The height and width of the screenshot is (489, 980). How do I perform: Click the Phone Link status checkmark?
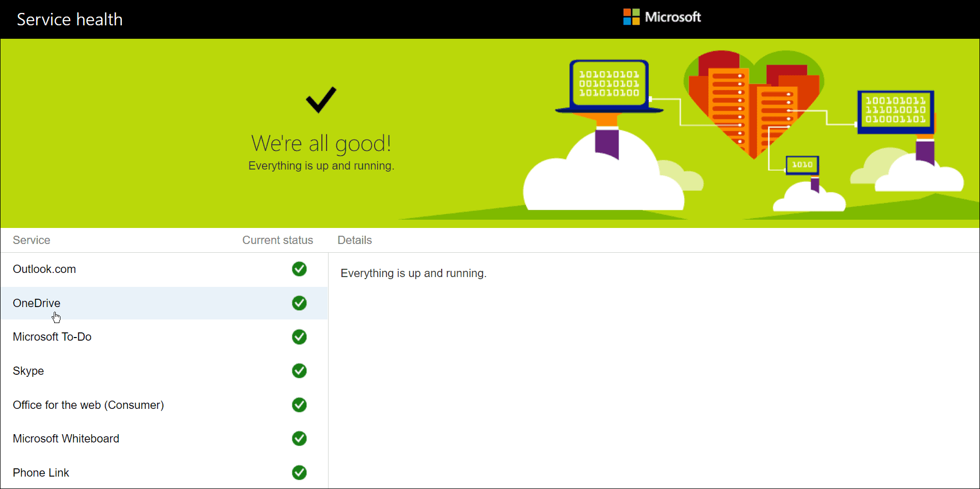[299, 472]
